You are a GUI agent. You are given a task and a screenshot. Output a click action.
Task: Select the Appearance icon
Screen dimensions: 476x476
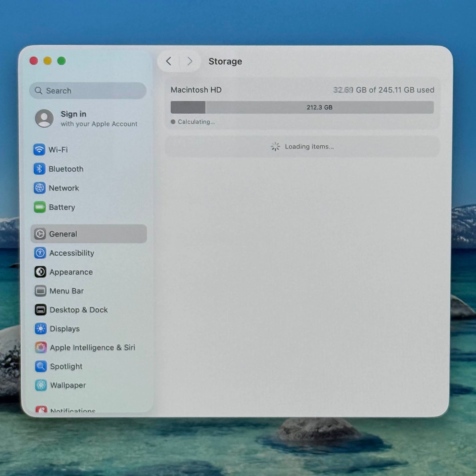(x=40, y=272)
